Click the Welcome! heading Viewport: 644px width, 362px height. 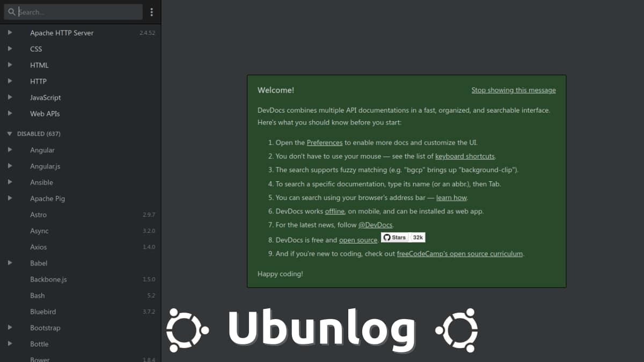276,90
